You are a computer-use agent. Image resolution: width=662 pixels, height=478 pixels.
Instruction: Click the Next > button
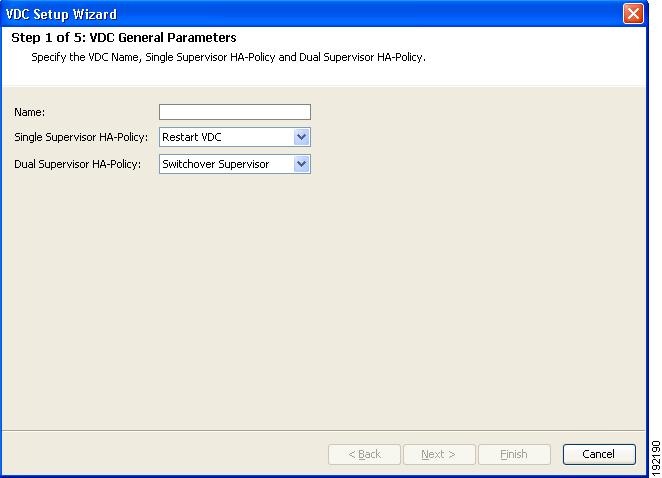tap(439, 454)
